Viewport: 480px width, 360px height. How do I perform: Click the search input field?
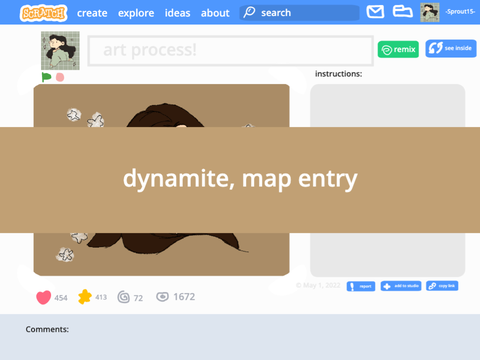299,13
